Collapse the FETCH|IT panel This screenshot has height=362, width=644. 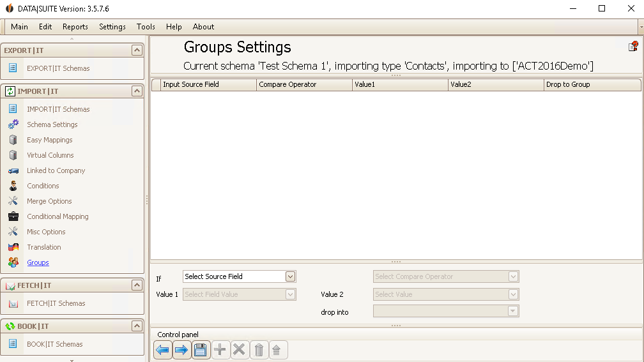point(137,285)
